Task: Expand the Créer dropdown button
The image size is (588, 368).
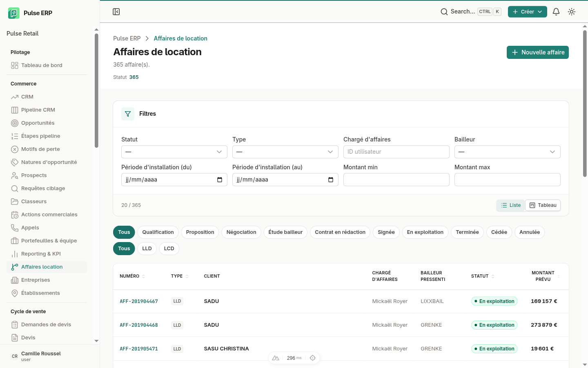Action: [528, 12]
